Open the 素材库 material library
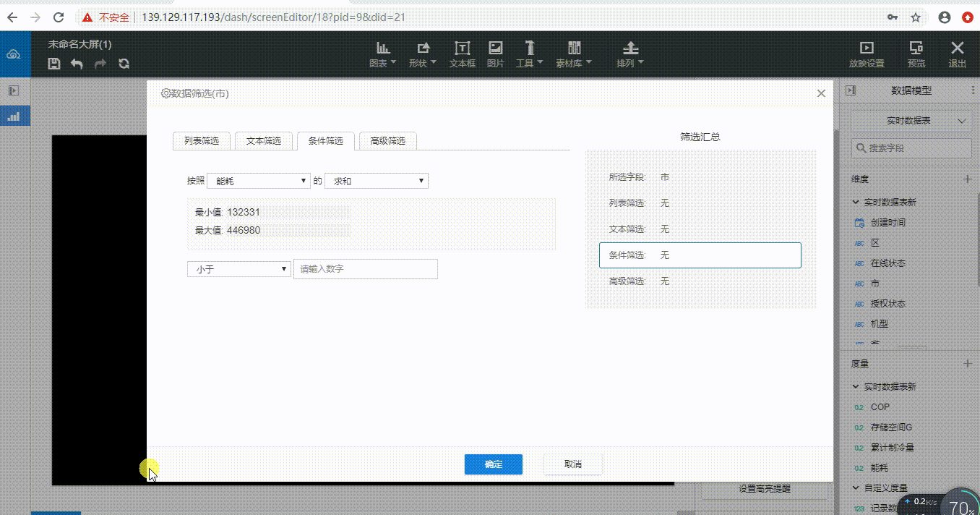The width and height of the screenshot is (980, 515). [574, 54]
